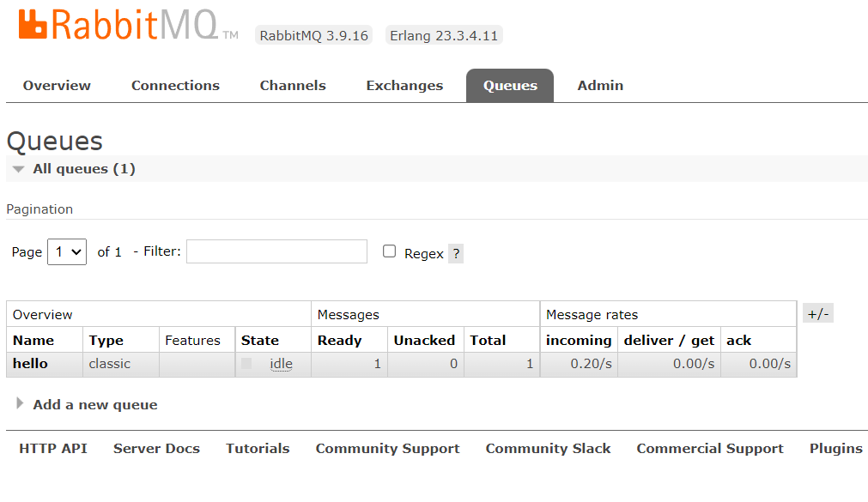This screenshot has width=868, height=502.
Task: Open the hello queue details
Action: (x=30, y=364)
